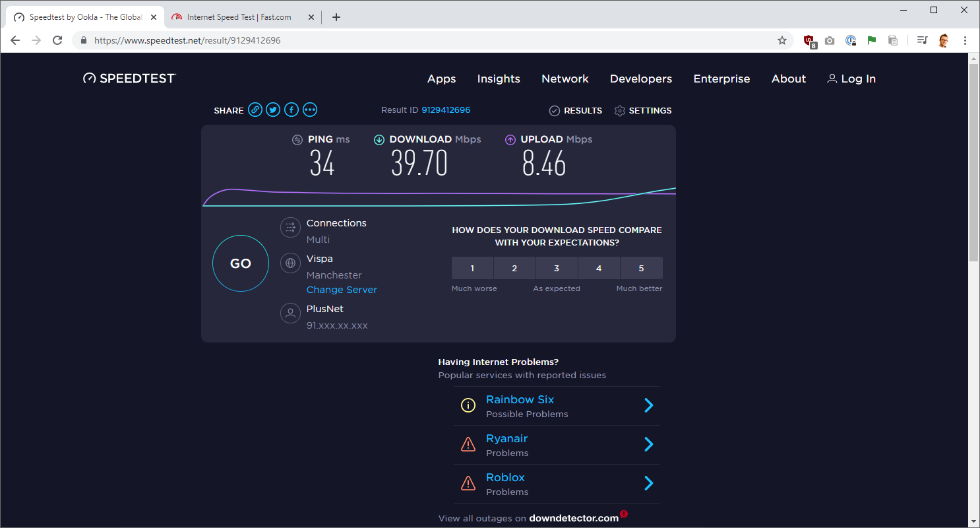980x528 pixels.
Task: Click the clipboard extension icon in toolbar
Action: 893,40
